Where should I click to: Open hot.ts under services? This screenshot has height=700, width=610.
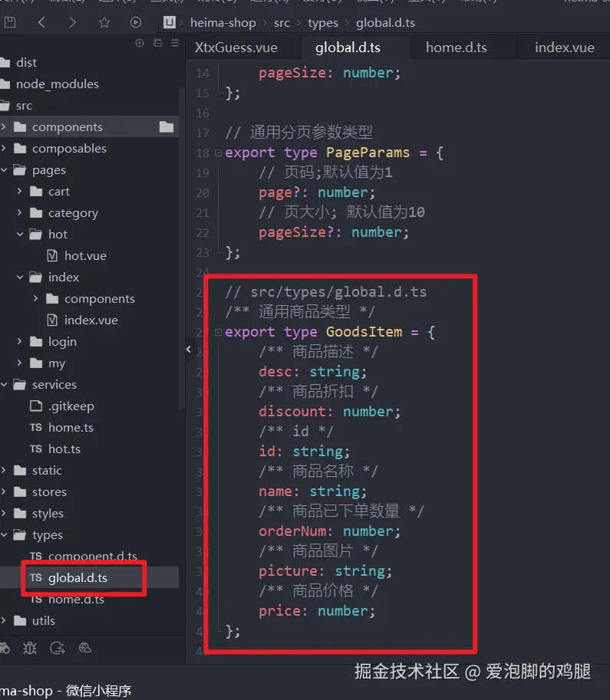[64, 449]
